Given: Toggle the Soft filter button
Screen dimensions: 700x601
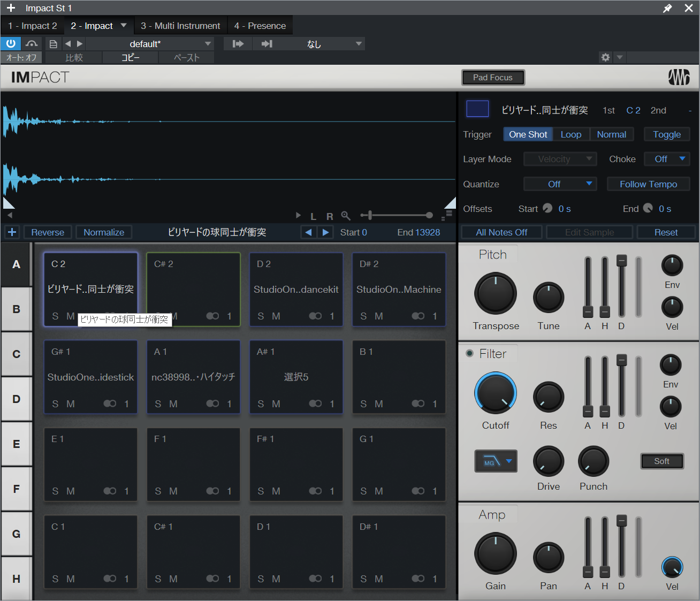Looking at the screenshot, I should pyautogui.click(x=662, y=461).
